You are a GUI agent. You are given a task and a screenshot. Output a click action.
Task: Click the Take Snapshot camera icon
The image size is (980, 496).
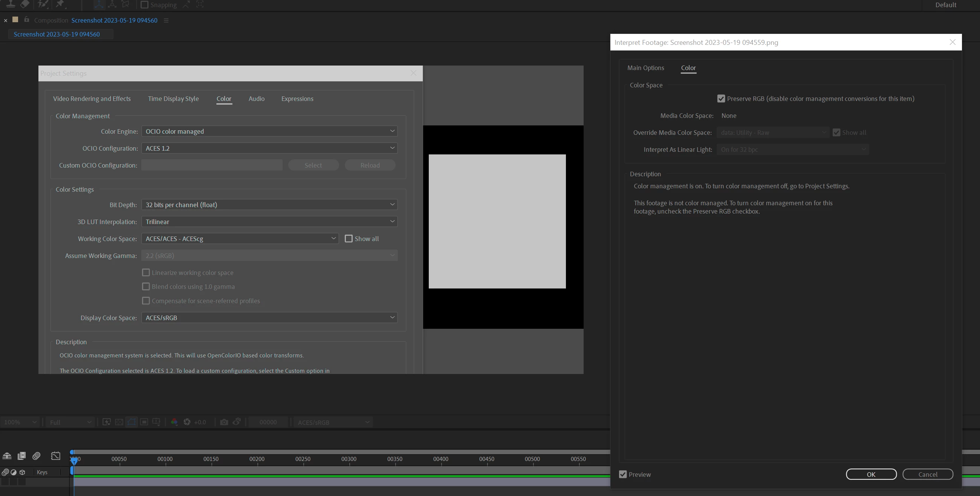coord(224,422)
